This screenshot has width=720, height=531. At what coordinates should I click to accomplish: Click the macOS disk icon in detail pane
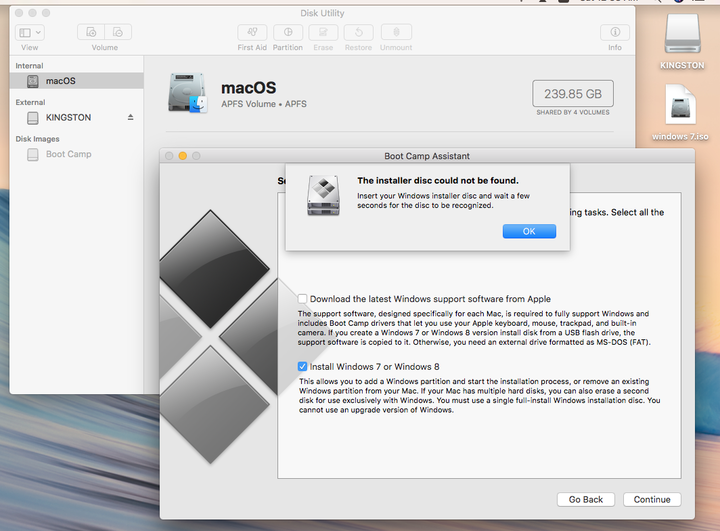click(187, 93)
